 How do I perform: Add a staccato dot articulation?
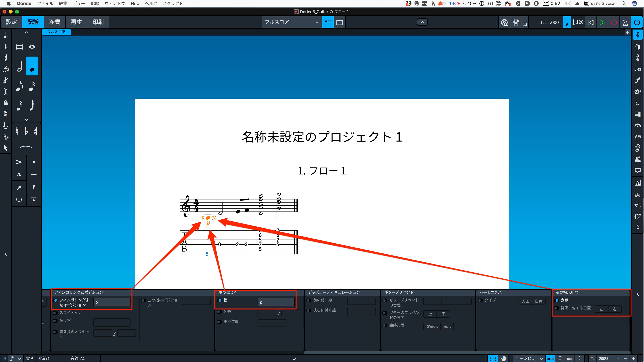click(x=34, y=162)
